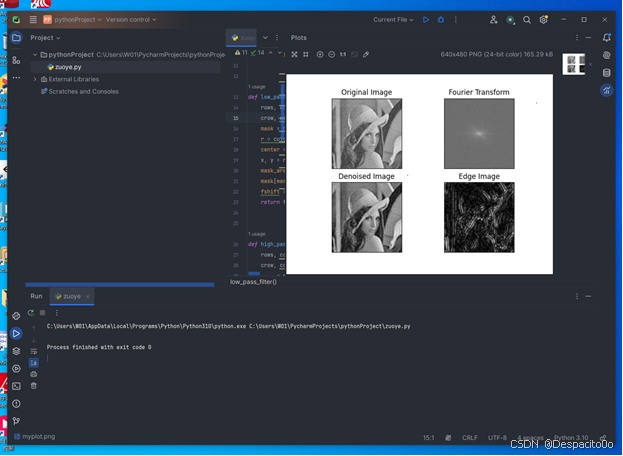Click the Run panel title label
This screenshot has width=623, height=456.
click(x=36, y=296)
